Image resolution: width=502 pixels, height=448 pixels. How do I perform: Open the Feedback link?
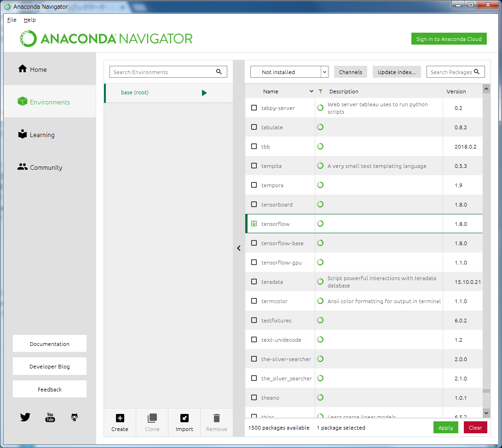pos(50,389)
